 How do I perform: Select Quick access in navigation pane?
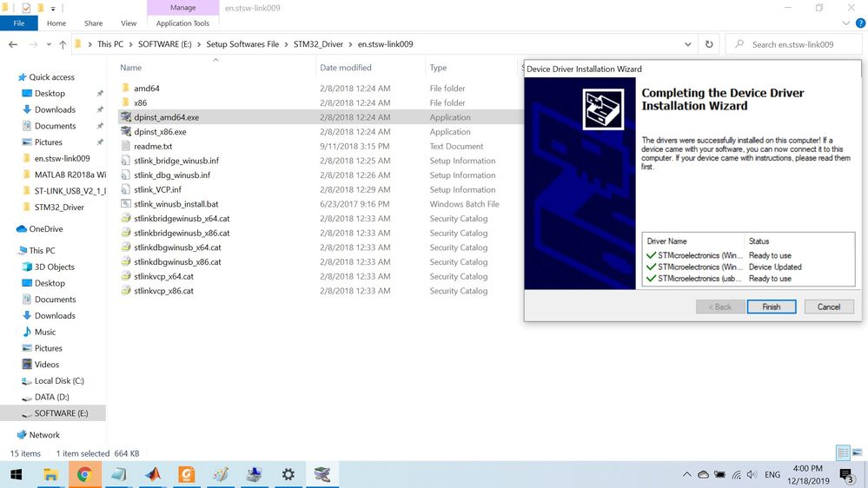click(x=51, y=77)
